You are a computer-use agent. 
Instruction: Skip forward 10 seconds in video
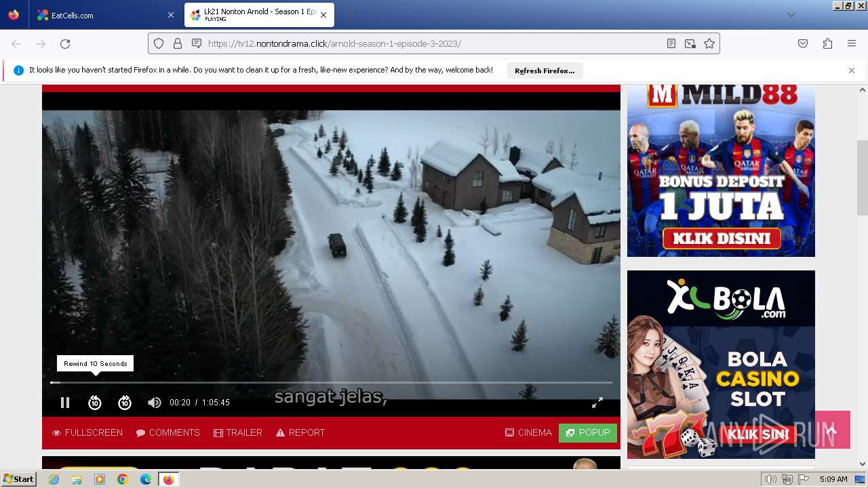(x=125, y=403)
